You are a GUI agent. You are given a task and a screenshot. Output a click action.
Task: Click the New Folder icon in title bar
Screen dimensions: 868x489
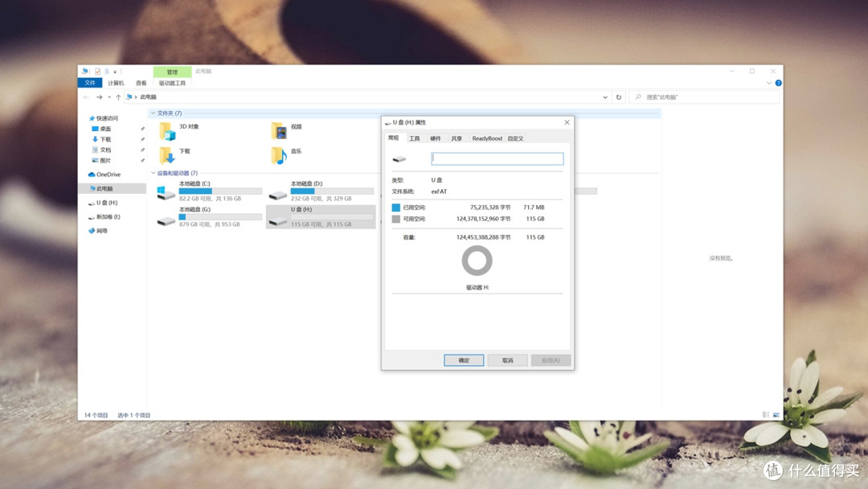pos(107,72)
